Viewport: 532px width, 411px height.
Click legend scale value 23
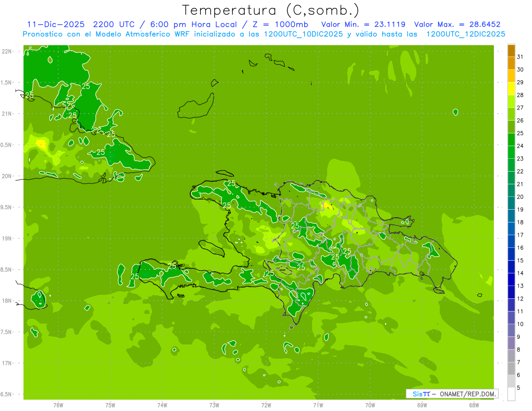click(520, 159)
